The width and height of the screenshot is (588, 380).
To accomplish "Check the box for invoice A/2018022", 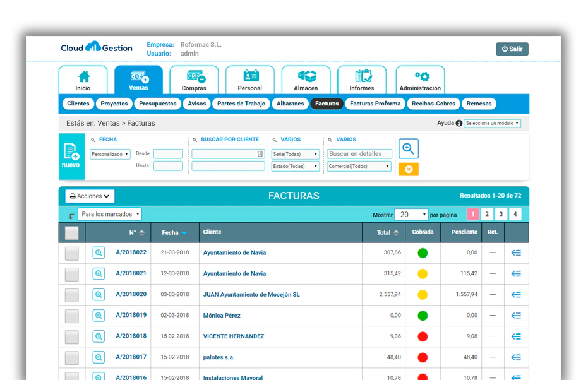I will click(x=71, y=253).
